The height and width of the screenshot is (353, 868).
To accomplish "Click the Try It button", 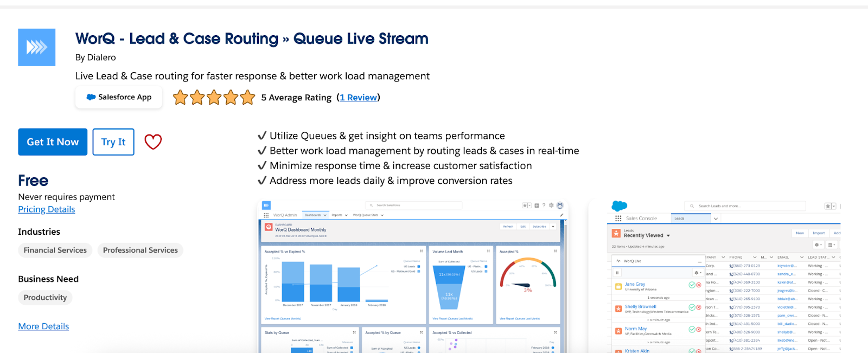I will 113,142.
